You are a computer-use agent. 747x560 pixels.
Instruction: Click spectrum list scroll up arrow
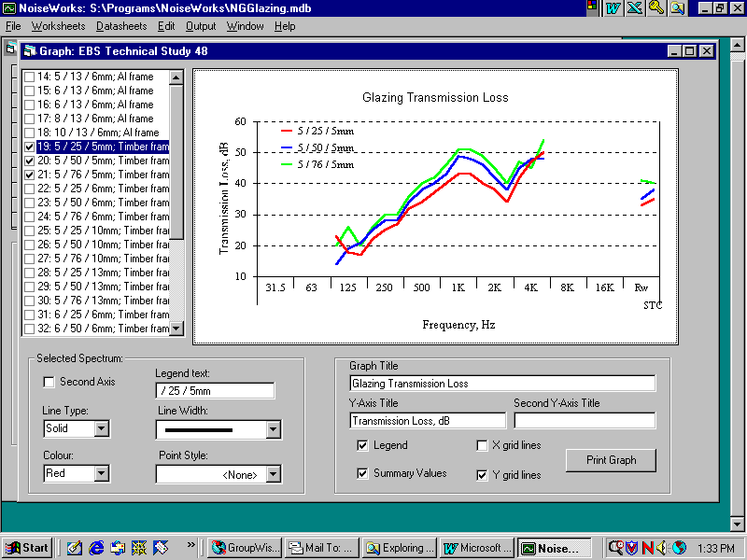176,77
